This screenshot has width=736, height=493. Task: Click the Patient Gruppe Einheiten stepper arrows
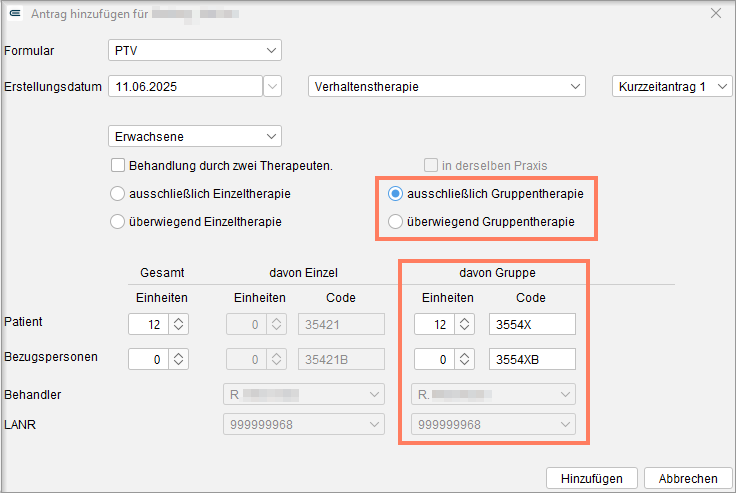(464, 324)
